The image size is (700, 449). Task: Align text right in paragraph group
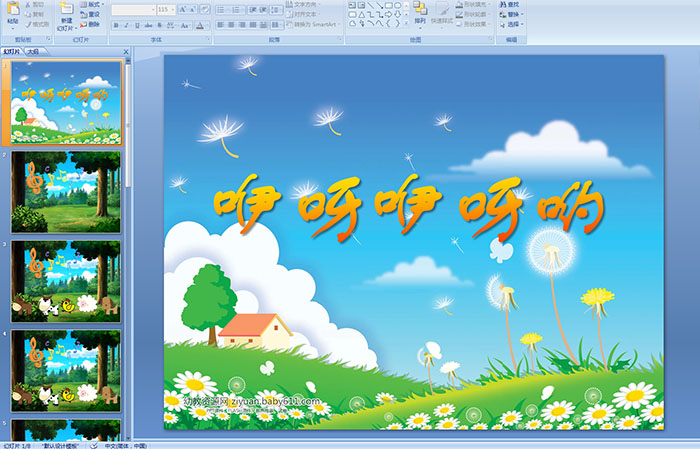[x=242, y=25]
